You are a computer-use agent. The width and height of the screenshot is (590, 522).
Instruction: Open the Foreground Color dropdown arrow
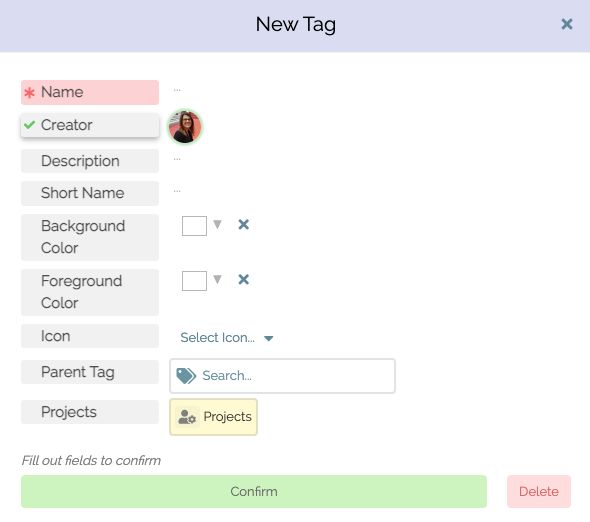(x=217, y=279)
